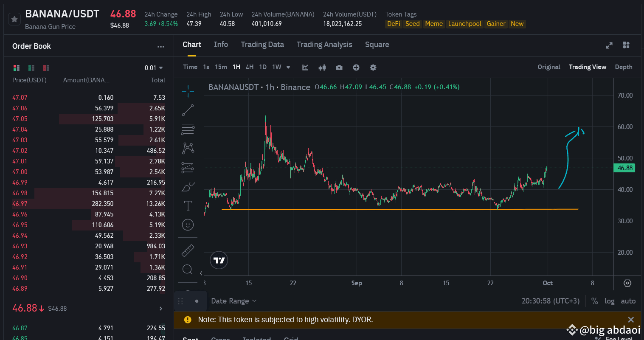The height and width of the screenshot is (340, 644).
Task: Toggle log scale on the price axis
Action: [x=610, y=301]
